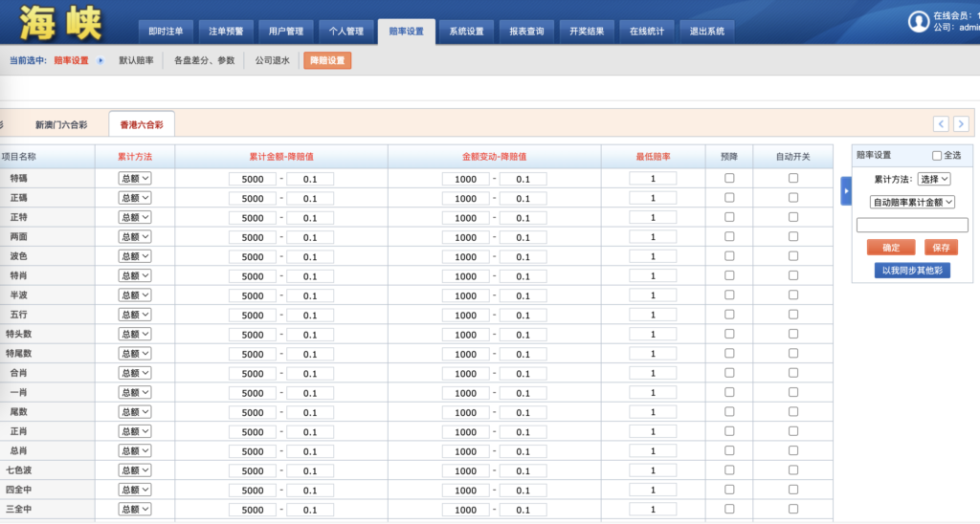Switch to the 新澳门六合彩 tab
The image size is (980, 524).
pos(61,124)
